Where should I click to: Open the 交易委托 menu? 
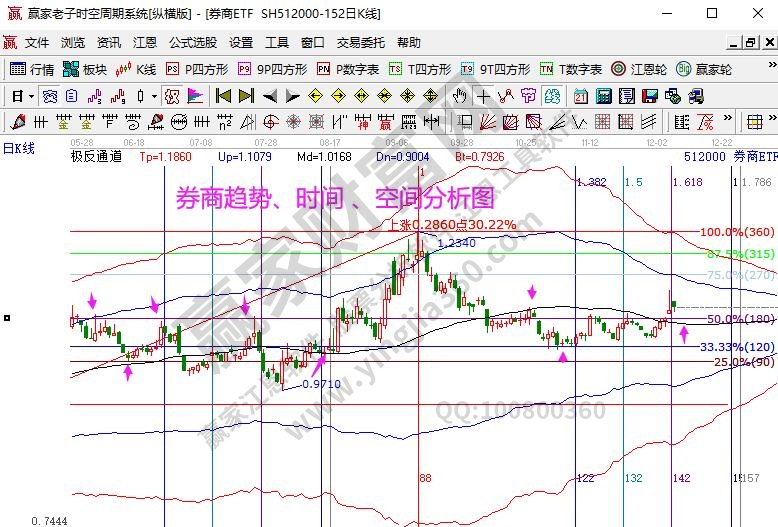tap(360, 43)
